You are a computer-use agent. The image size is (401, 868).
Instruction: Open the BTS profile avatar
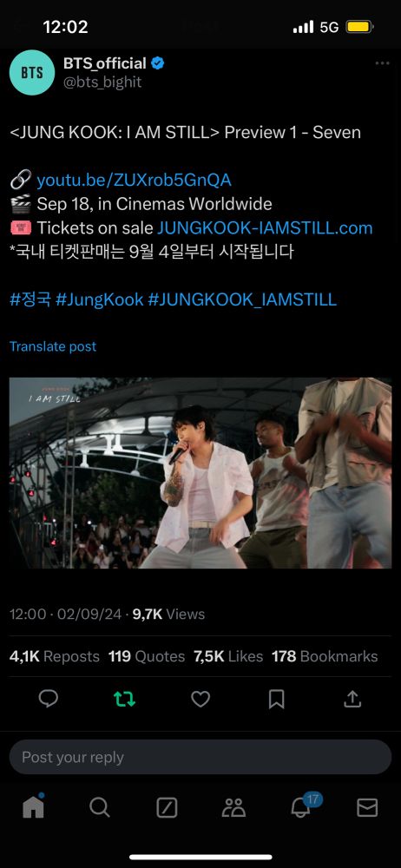(32, 73)
